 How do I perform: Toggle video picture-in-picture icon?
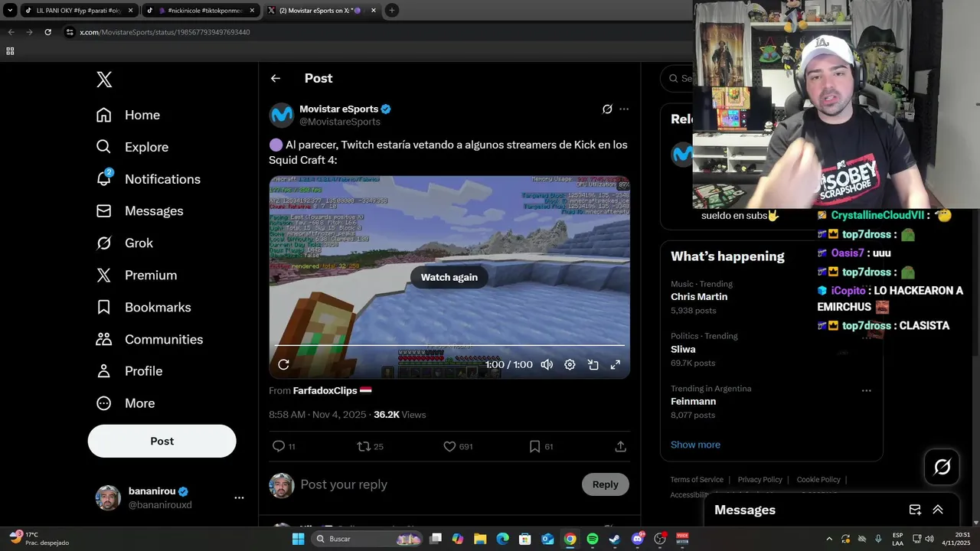593,364
